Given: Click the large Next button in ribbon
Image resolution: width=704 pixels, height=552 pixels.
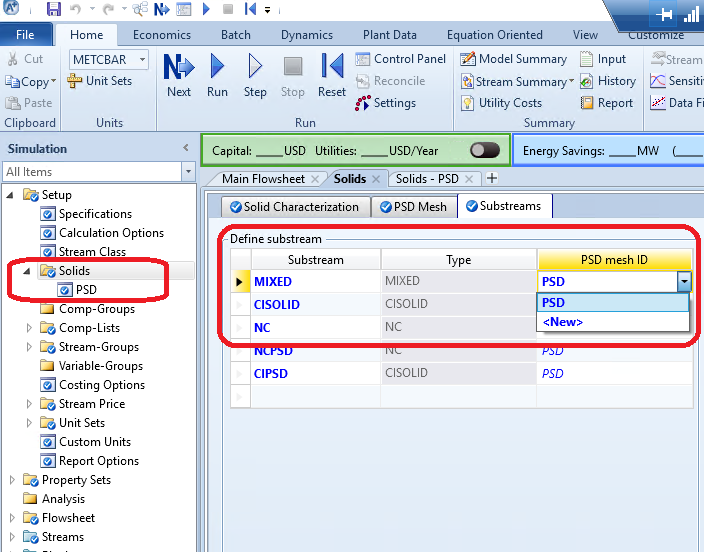Looking at the screenshot, I should 179,75.
